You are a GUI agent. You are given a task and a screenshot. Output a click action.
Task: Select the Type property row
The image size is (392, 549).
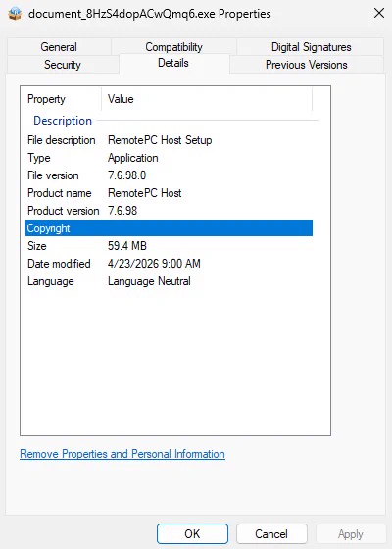[169, 158]
